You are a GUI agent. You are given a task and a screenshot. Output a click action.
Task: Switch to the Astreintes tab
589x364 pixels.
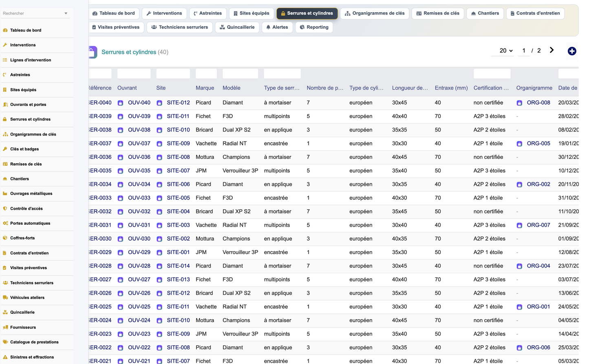(x=208, y=13)
